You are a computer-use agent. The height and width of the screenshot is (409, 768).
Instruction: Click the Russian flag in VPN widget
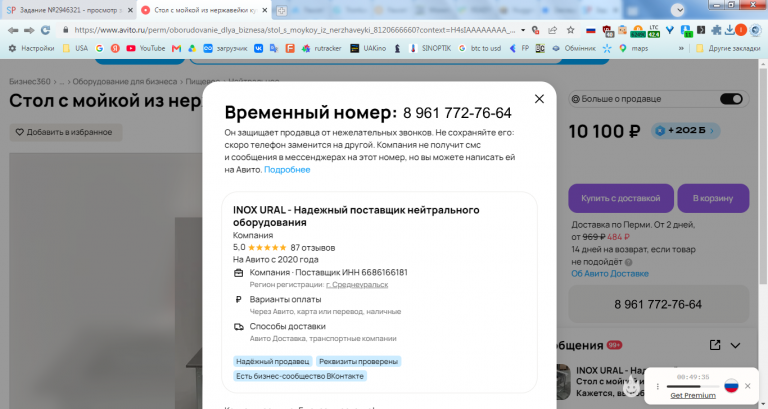(x=731, y=385)
